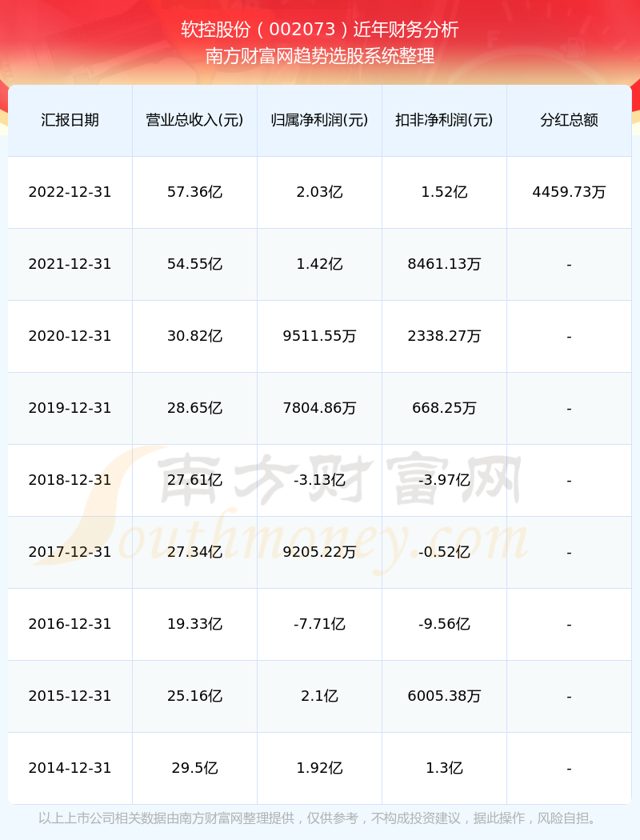Select revenue value 57.36亿
This screenshot has width=640, height=840.
195,192
